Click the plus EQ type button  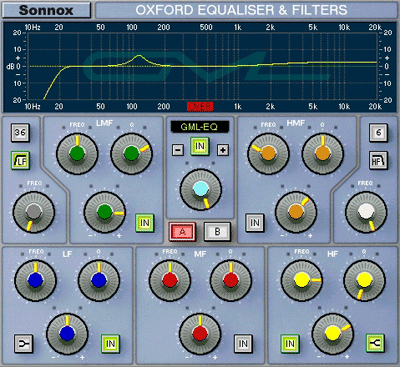[223, 150]
